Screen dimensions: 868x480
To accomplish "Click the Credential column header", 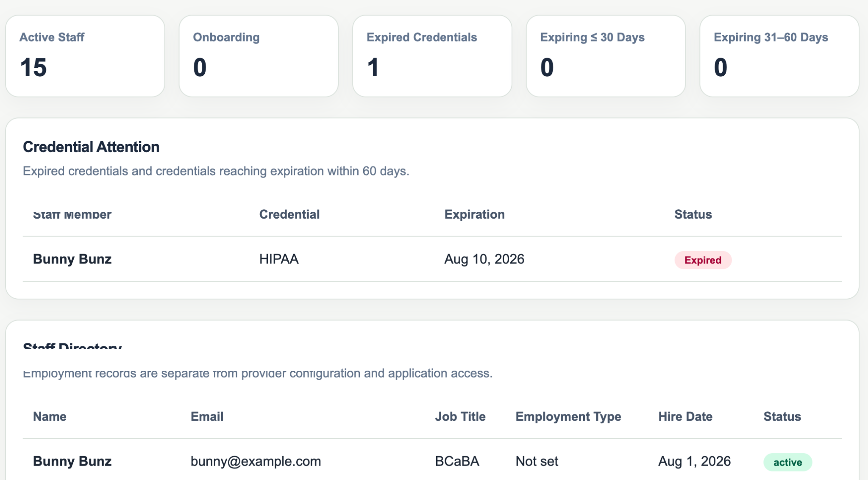I will tap(289, 214).
